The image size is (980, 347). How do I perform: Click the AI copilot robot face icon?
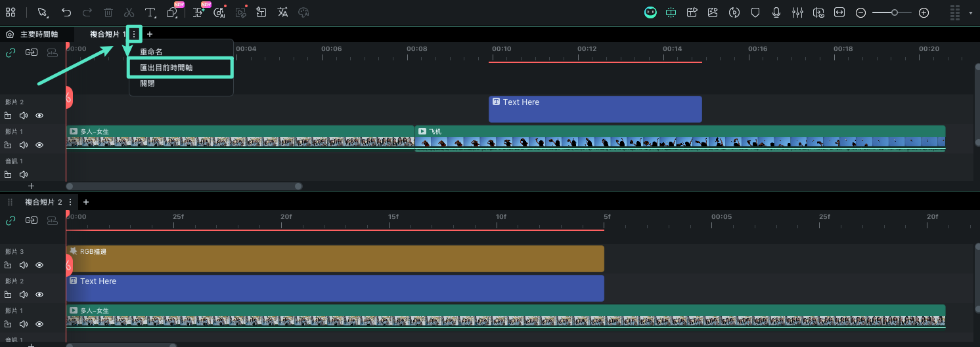tap(650, 12)
